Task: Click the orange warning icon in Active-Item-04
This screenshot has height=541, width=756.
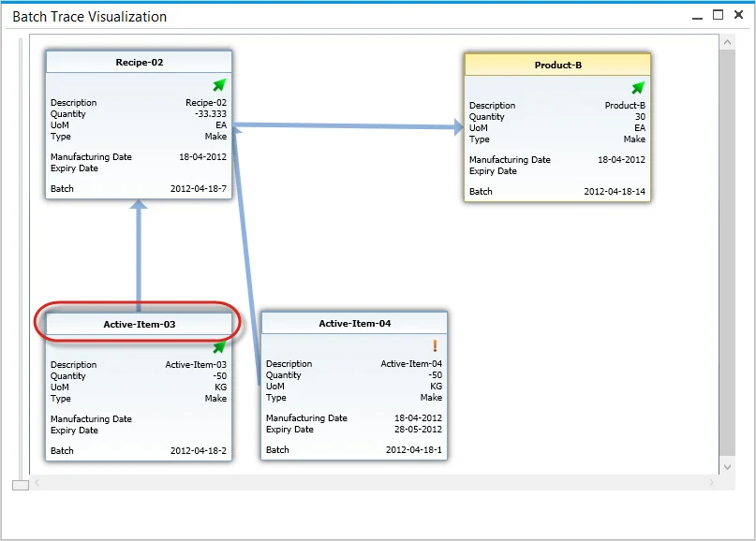Action: click(x=435, y=346)
